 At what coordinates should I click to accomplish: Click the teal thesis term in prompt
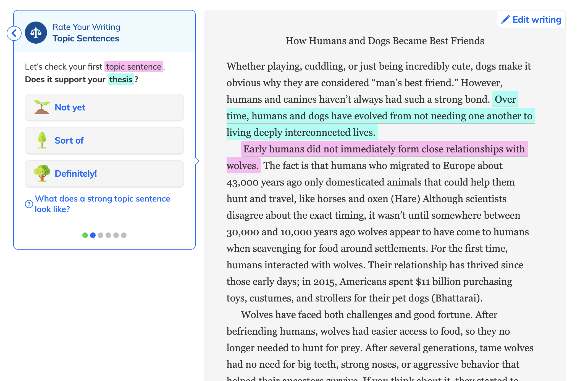pos(121,80)
